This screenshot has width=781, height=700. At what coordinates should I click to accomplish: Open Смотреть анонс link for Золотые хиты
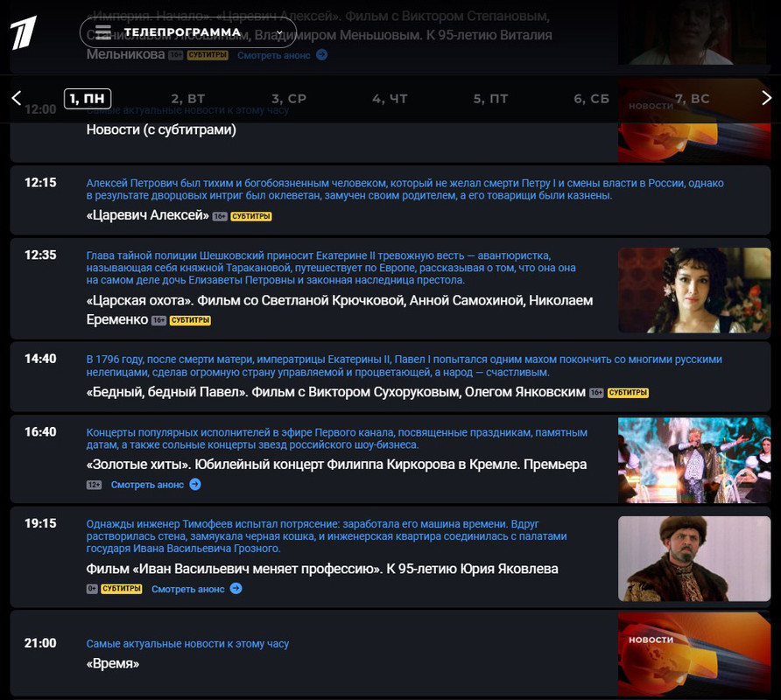coord(147,485)
